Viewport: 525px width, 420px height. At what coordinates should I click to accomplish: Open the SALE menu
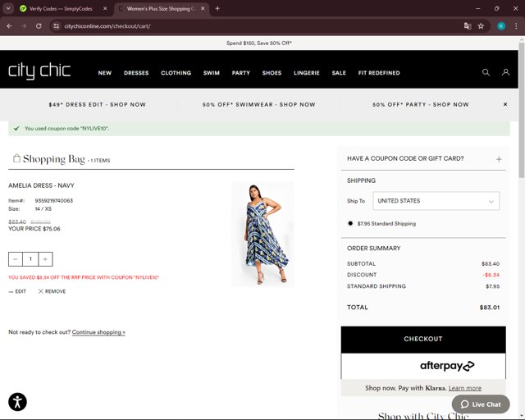[339, 73]
